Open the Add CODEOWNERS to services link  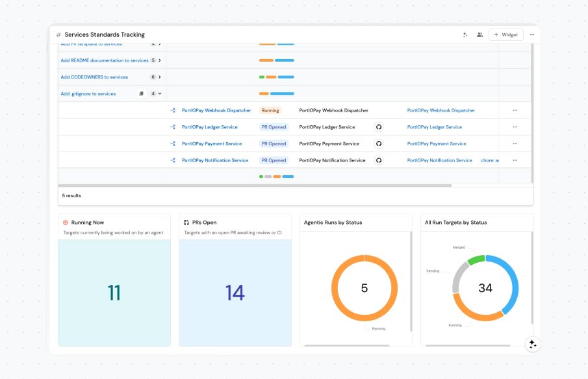tap(94, 77)
